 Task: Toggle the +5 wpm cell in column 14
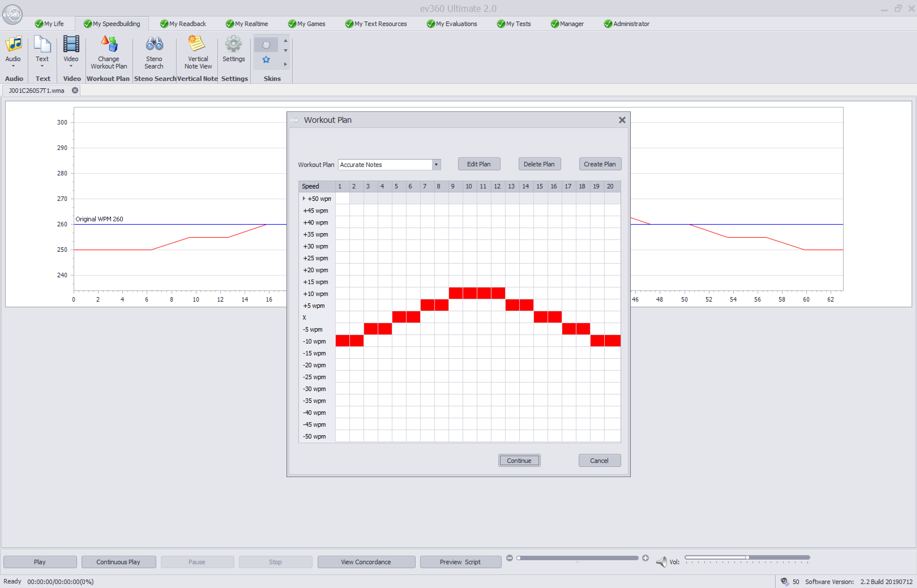tap(527, 305)
